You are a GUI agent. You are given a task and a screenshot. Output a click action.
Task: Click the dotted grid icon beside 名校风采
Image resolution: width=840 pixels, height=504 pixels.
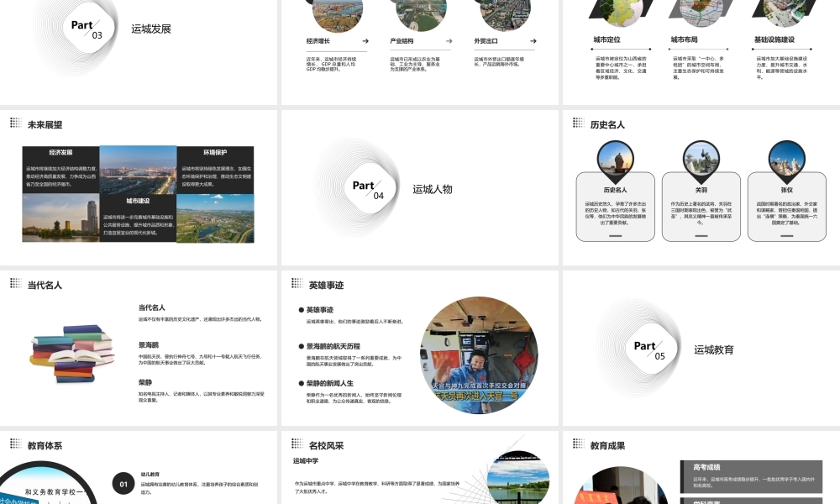[297, 444]
